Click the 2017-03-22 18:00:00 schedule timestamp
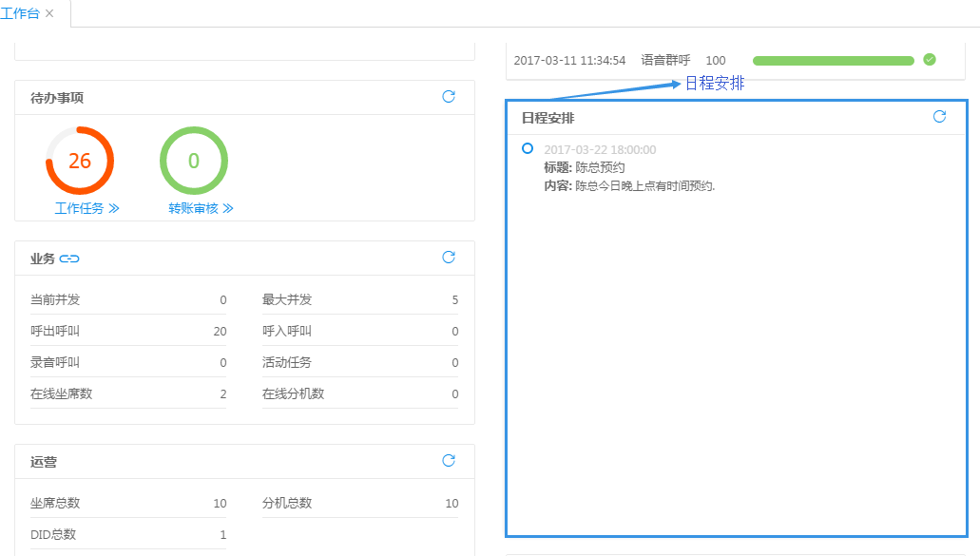Image resolution: width=980 pixels, height=556 pixels. tap(600, 150)
